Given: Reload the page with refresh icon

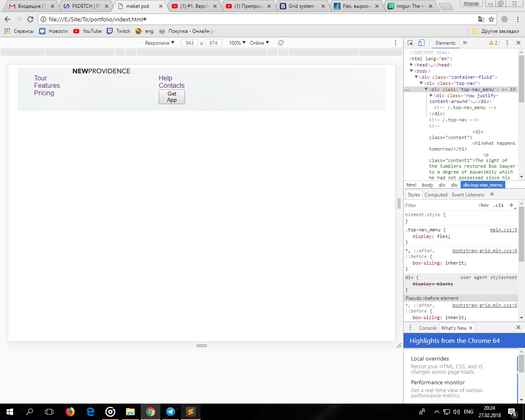Looking at the screenshot, I should (x=30, y=19).
